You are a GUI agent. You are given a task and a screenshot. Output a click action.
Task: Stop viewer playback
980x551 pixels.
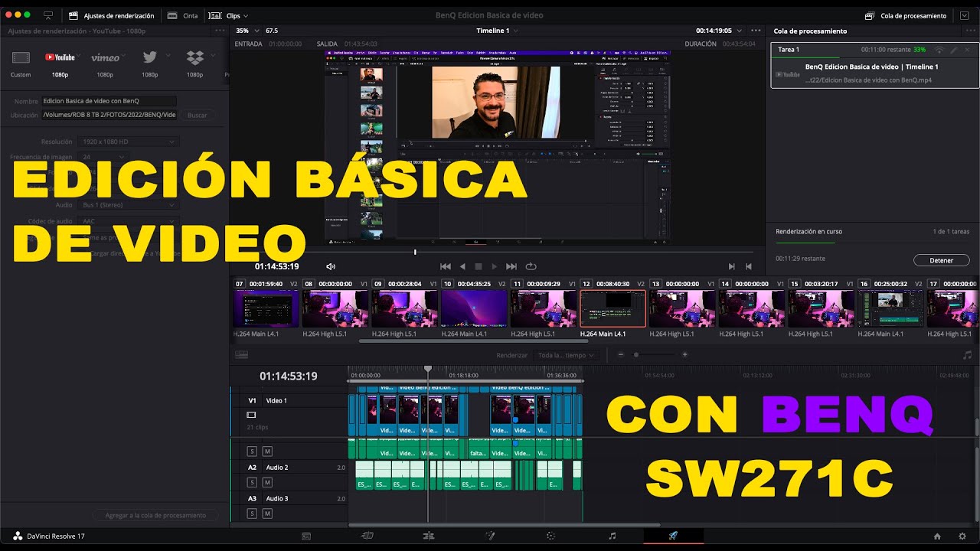pyautogui.click(x=479, y=266)
